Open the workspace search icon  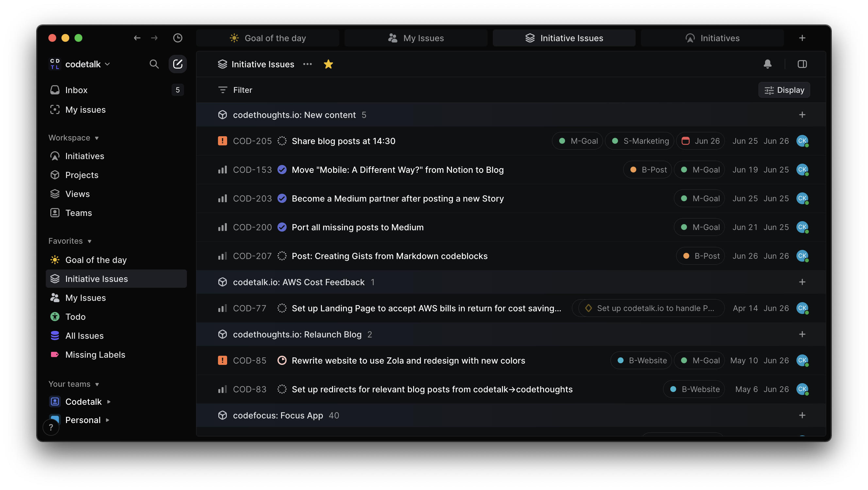pyautogui.click(x=154, y=64)
